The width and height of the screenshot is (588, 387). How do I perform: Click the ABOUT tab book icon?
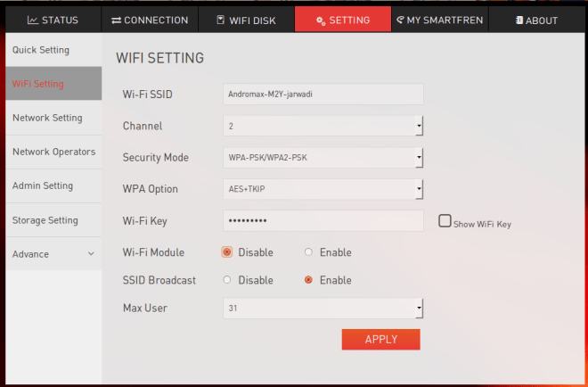coord(519,20)
